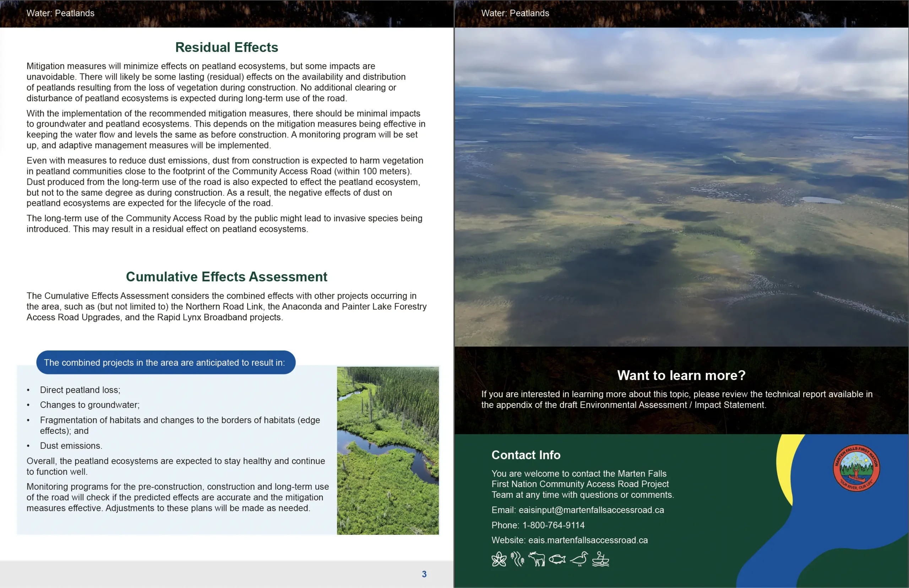Image resolution: width=909 pixels, height=588 pixels.
Task: Click the phone number 1-800-764-9114
Action: coord(553,526)
